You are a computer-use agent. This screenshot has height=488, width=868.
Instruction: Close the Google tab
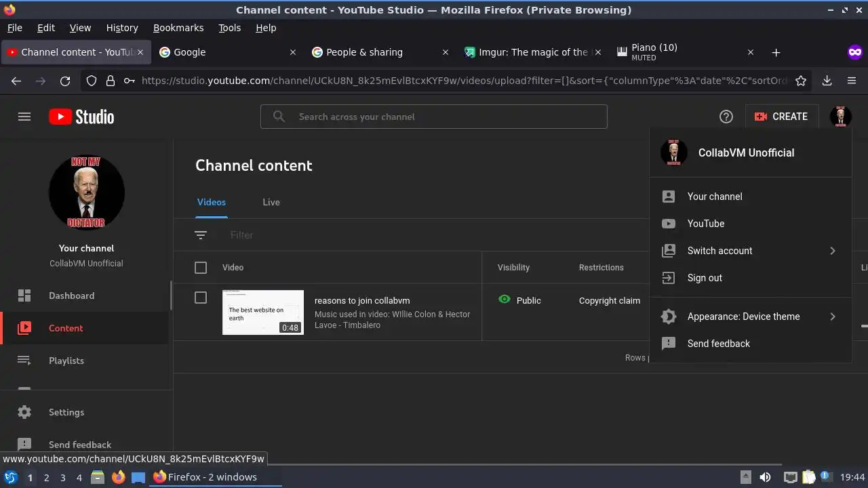[x=293, y=52]
